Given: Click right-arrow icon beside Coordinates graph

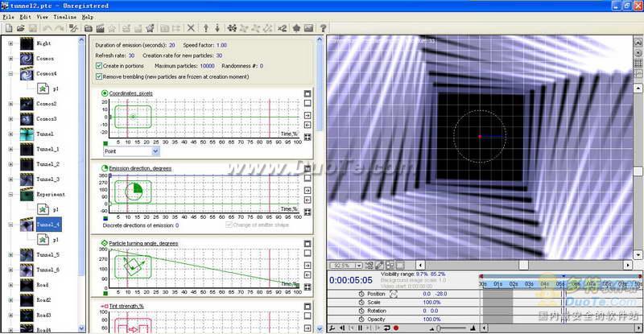Looking at the screenshot, I should (x=308, y=115).
